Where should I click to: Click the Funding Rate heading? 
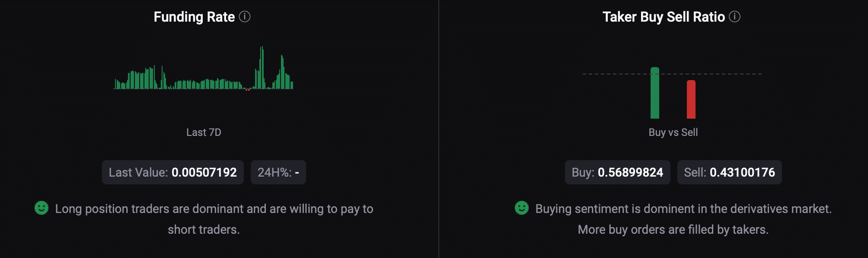[194, 17]
